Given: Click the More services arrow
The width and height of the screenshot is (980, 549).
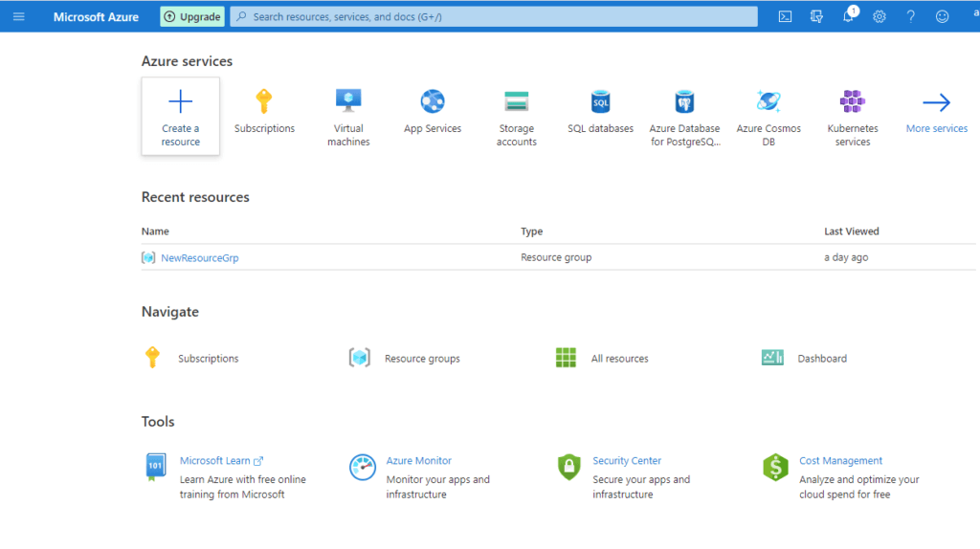Looking at the screenshot, I should point(936,102).
